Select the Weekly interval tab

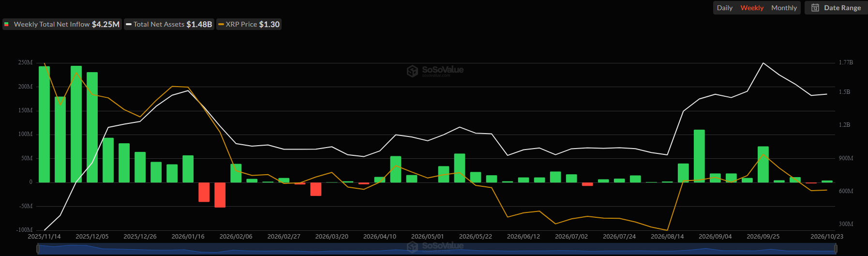coord(752,8)
